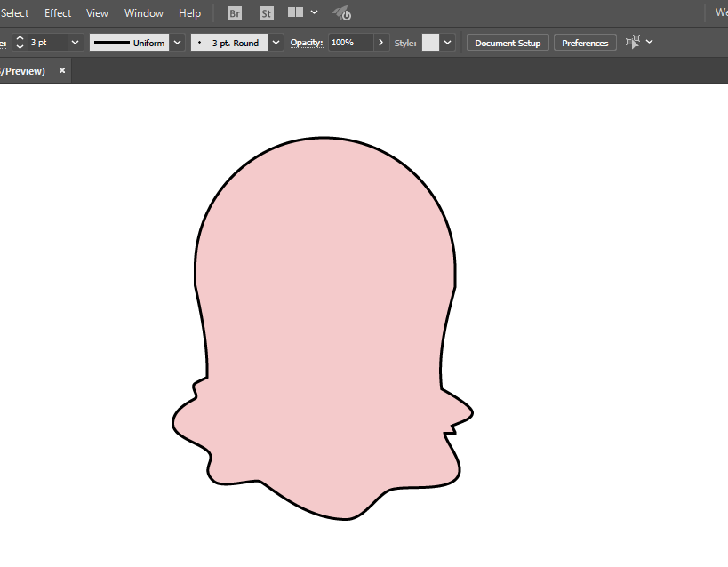Screen dimensions: 728x567
Task: Decrease stroke weight with down stepper arrow
Action: (x=20, y=46)
